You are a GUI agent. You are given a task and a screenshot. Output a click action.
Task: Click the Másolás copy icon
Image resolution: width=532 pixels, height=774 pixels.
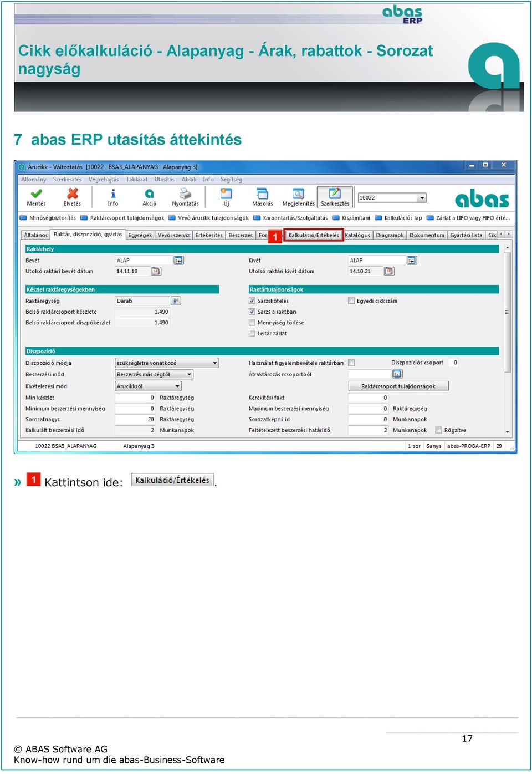pyautogui.click(x=262, y=193)
